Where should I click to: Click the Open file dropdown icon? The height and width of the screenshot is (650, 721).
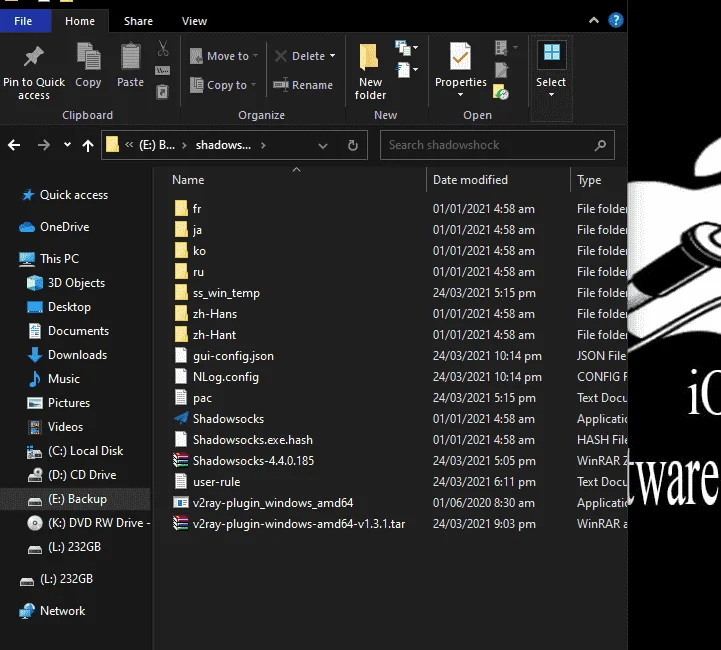tap(506, 47)
